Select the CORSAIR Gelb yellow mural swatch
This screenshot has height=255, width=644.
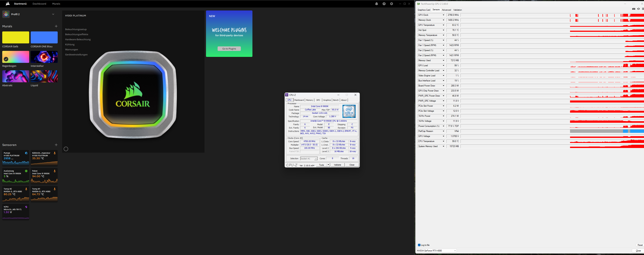coord(16,37)
